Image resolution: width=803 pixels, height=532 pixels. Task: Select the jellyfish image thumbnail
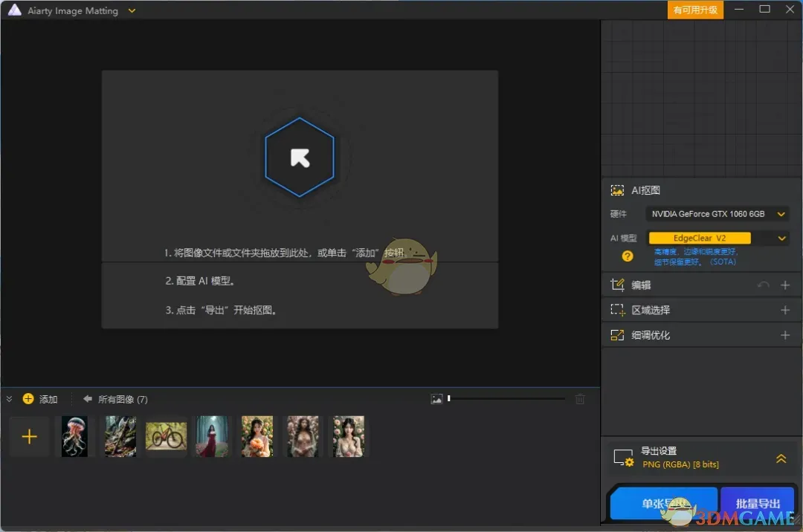coord(74,436)
